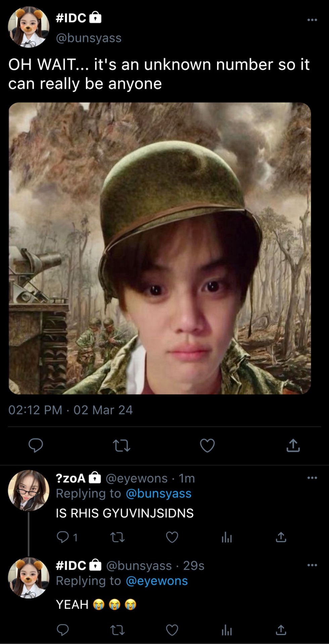Open the blue @eyewons mention link
This screenshot has height=644, width=329.
(157, 581)
